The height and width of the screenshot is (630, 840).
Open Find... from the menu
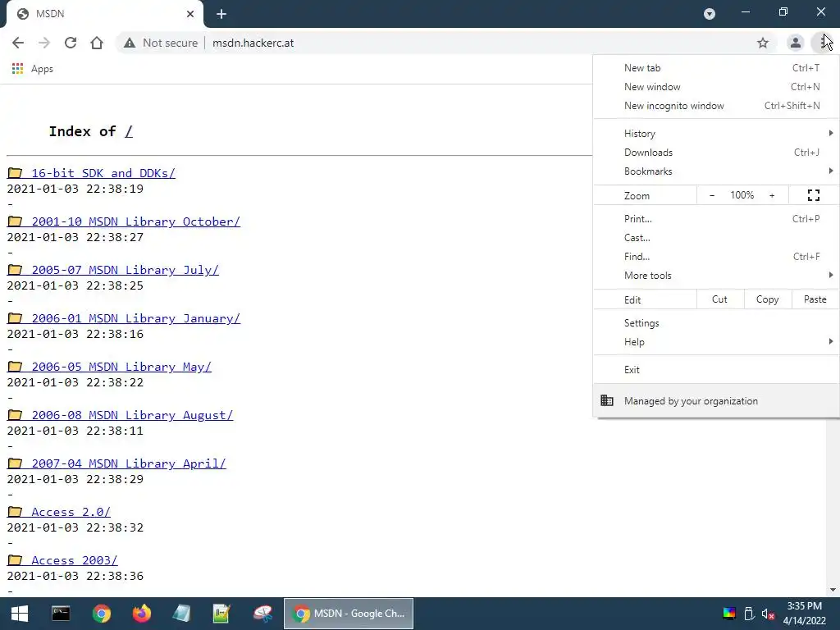click(716, 256)
